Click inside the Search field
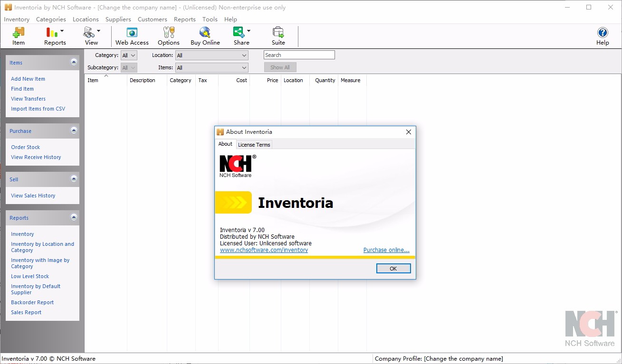The width and height of the screenshot is (622, 364). pyautogui.click(x=299, y=55)
